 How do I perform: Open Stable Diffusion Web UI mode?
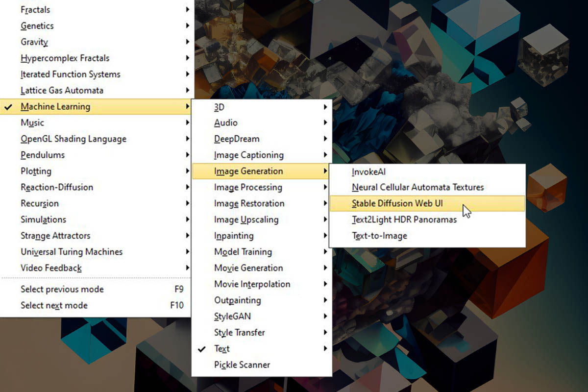[x=397, y=203]
